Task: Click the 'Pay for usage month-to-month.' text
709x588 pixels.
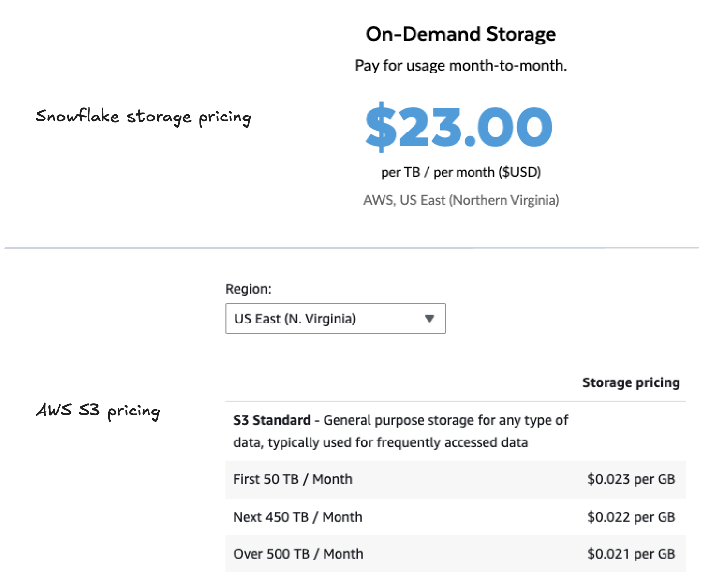Action: [x=461, y=65]
